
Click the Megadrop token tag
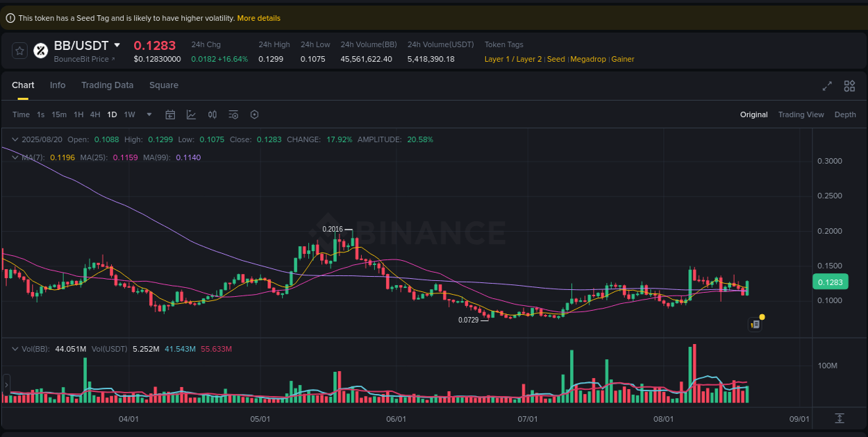click(x=588, y=59)
